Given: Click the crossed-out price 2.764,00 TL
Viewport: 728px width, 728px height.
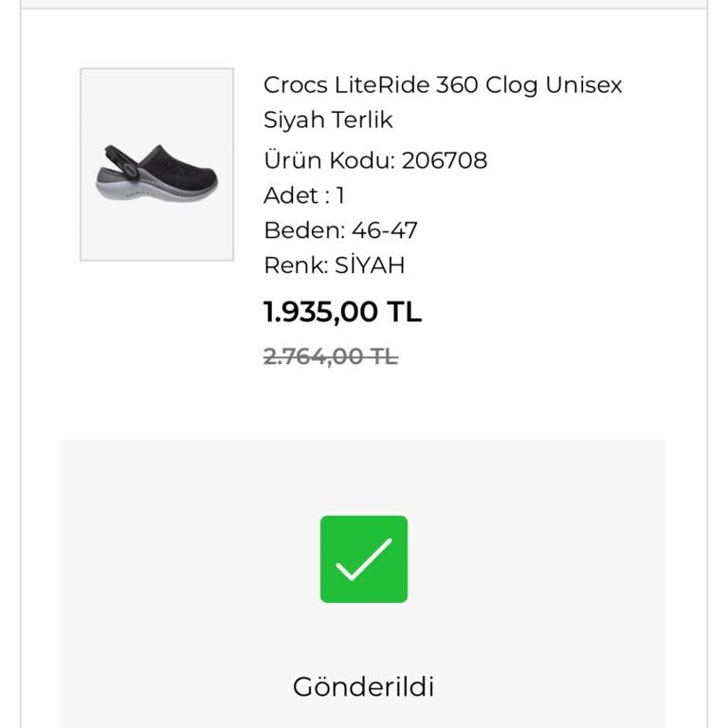Looking at the screenshot, I should coord(330,357).
